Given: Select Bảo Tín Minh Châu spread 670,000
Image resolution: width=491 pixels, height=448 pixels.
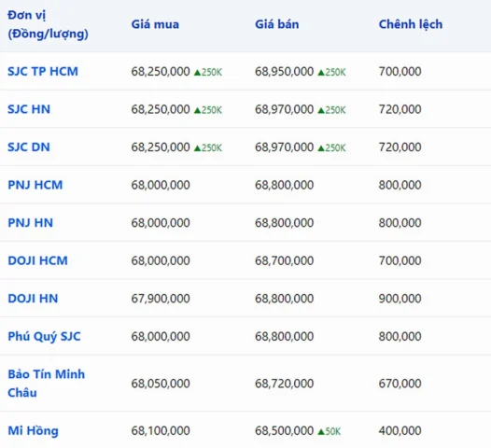Looking at the screenshot, I should pyautogui.click(x=400, y=384).
